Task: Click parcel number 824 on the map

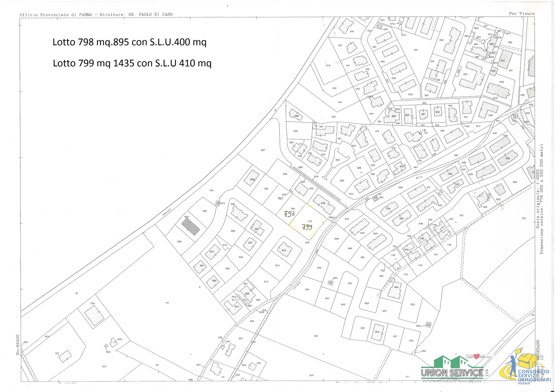Action: pyautogui.click(x=316, y=336)
